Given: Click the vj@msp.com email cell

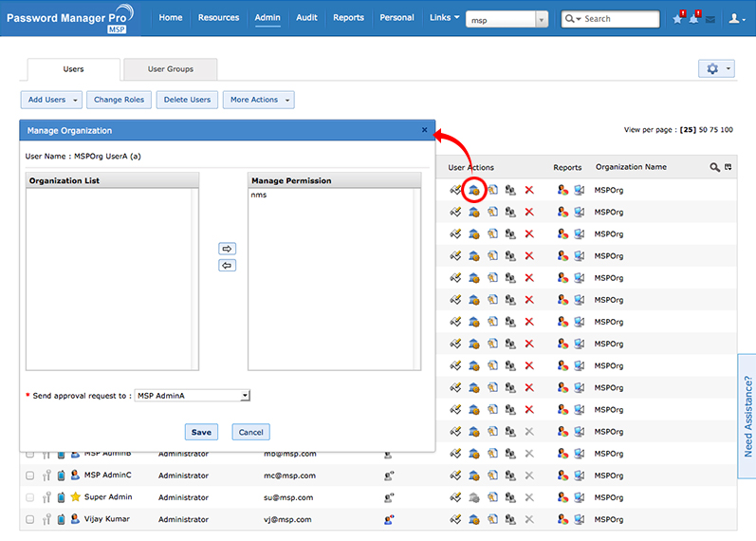Looking at the screenshot, I should (287, 520).
